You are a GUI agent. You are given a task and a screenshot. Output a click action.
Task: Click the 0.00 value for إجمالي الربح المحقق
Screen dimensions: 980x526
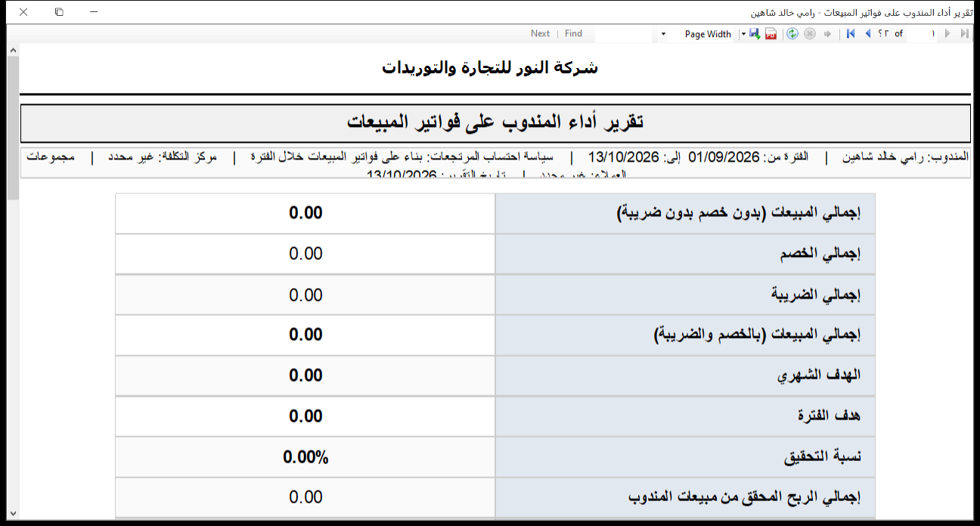pos(305,497)
